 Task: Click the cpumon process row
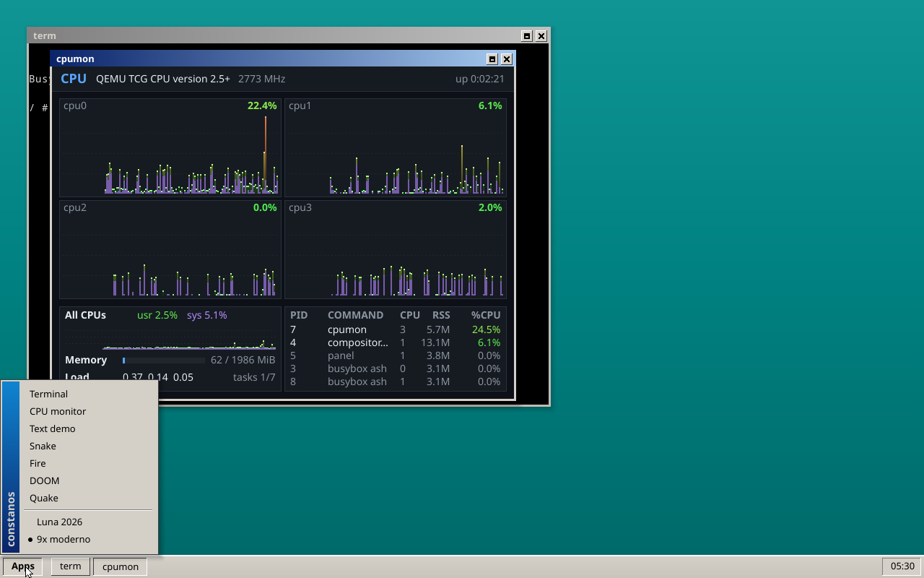[x=396, y=329]
